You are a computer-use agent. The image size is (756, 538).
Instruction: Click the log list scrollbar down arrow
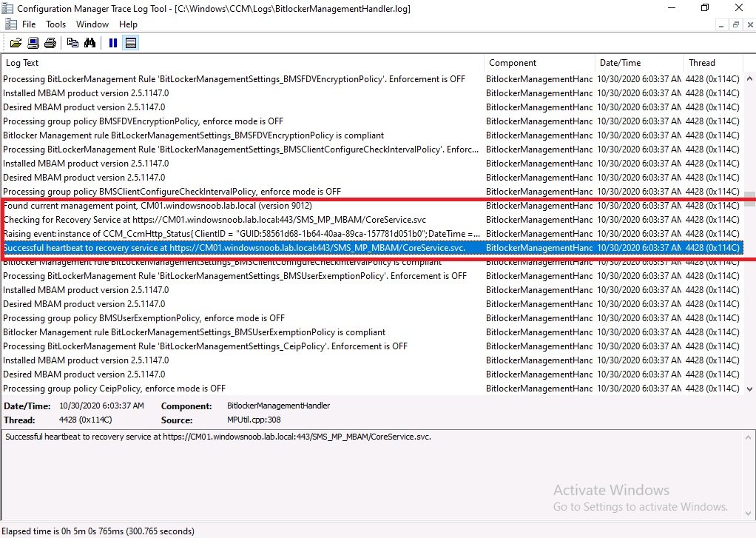(x=749, y=389)
